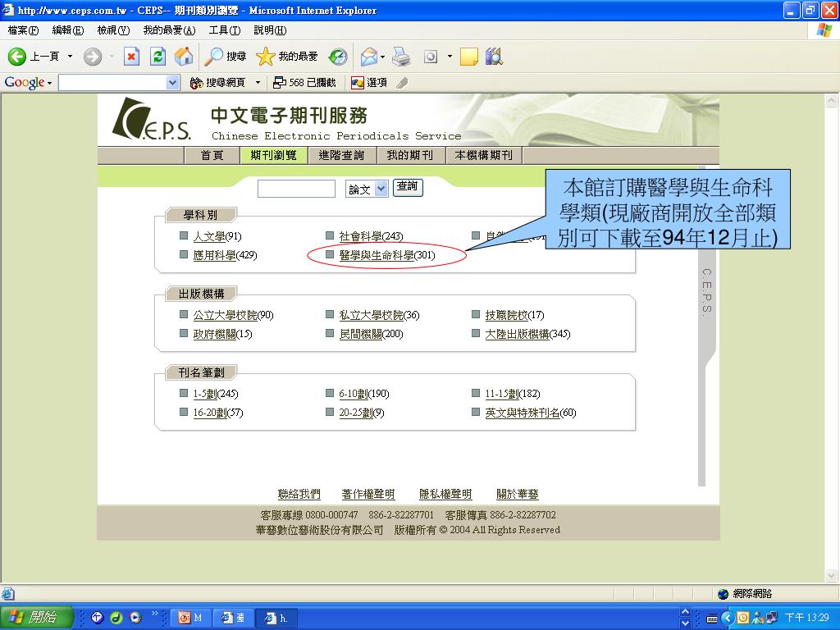This screenshot has width=840, height=630.
Task: Open the Mail button dropdown arrow
Action: 382,57
